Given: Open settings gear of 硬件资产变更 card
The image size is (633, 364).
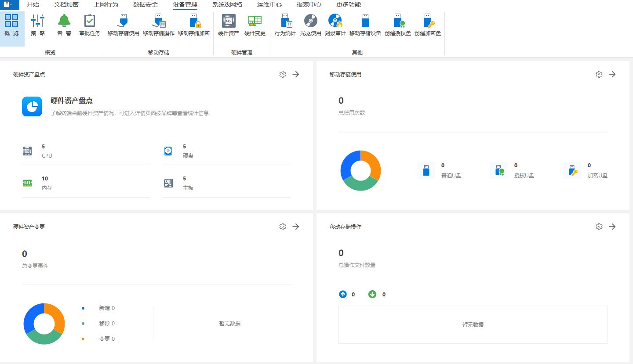Looking at the screenshot, I should click(283, 227).
